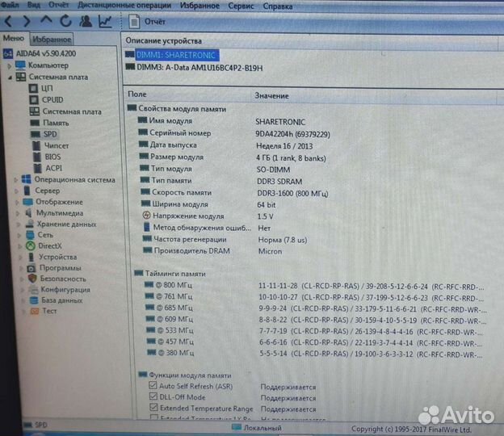The height and width of the screenshot is (436, 504).
Task: Select ACPI item in tree
Action: [53, 168]
